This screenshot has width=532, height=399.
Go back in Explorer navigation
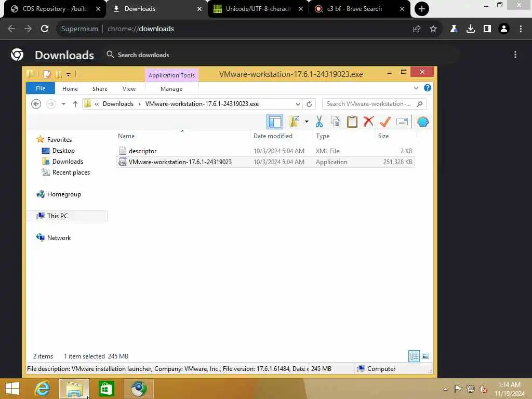[x=36, y=104]
